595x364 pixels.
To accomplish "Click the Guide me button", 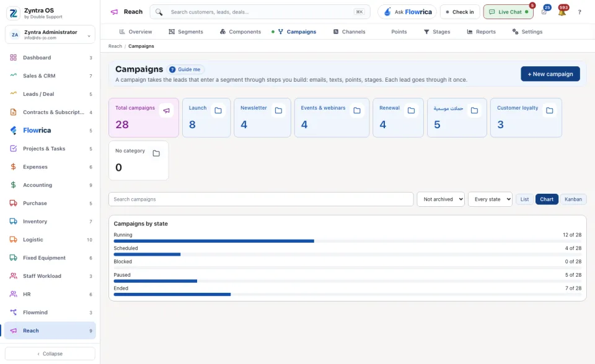I will tap(185, 69).
